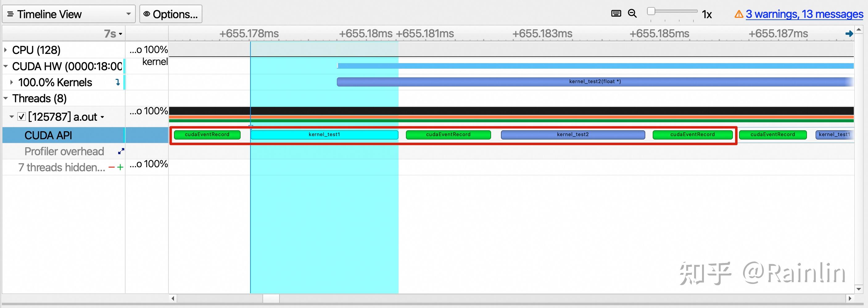Click the eye icon on the Options button
This screenshot has height=308, width=868.
[x=146, y=14]
